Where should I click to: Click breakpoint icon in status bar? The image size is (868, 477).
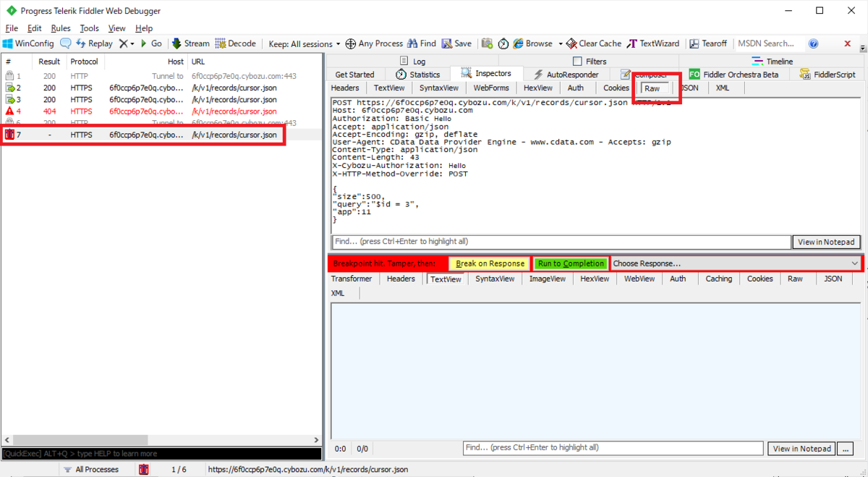[143, 470]
